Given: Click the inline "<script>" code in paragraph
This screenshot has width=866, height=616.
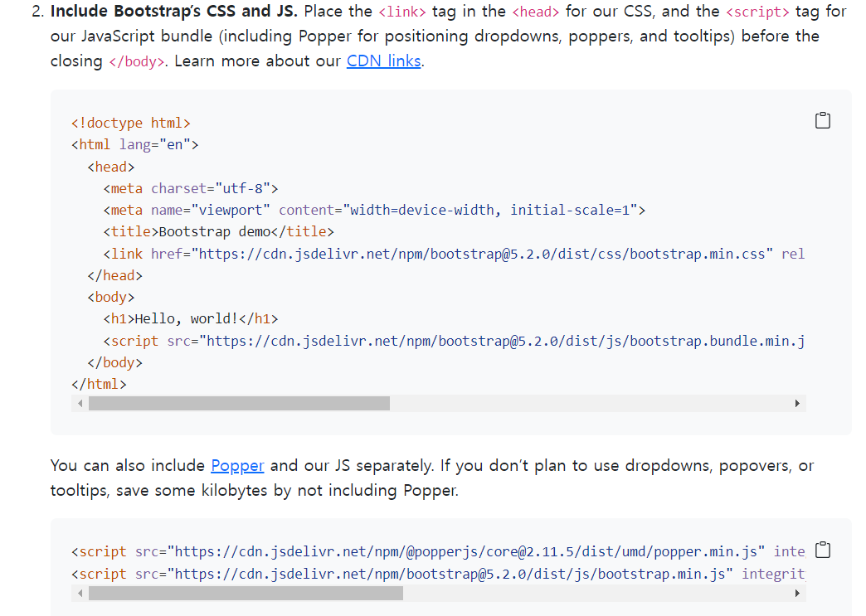Looking at the screenshot, I should click(757, 12).
